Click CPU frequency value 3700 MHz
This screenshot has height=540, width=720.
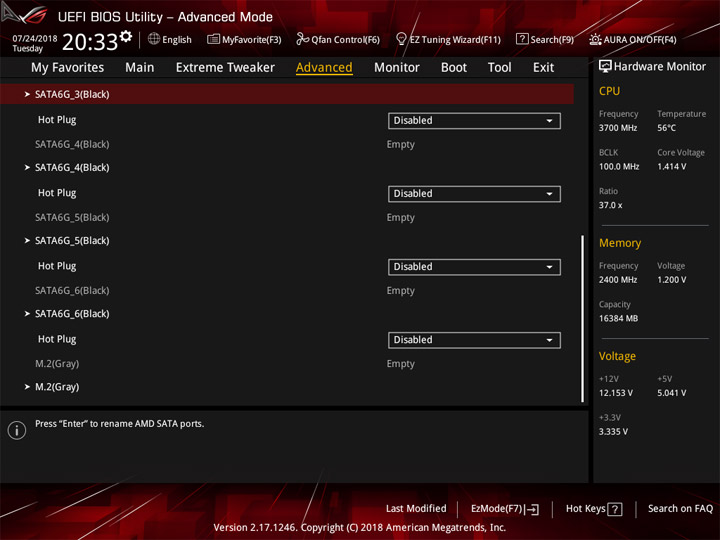click(x=618, y=128)
